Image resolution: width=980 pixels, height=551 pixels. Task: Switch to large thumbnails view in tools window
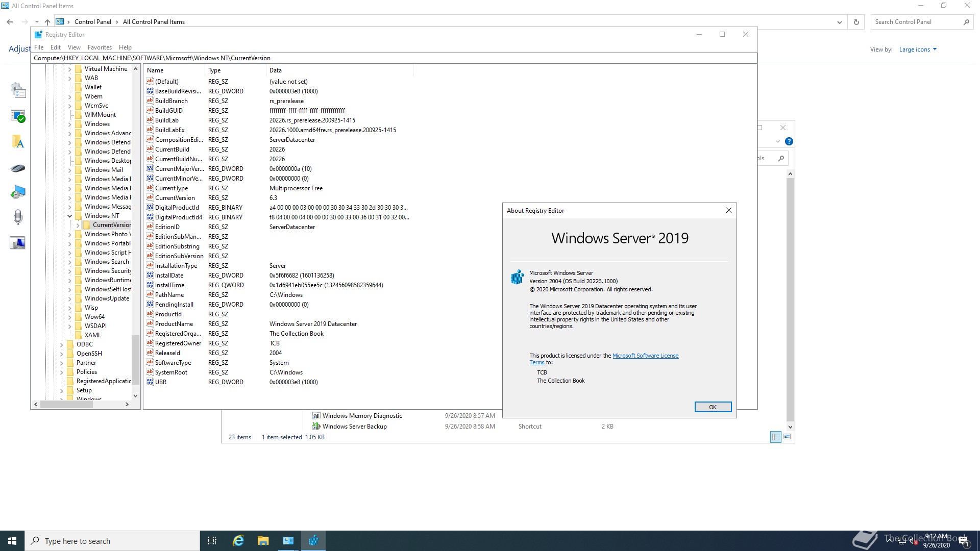click(787, 437)
